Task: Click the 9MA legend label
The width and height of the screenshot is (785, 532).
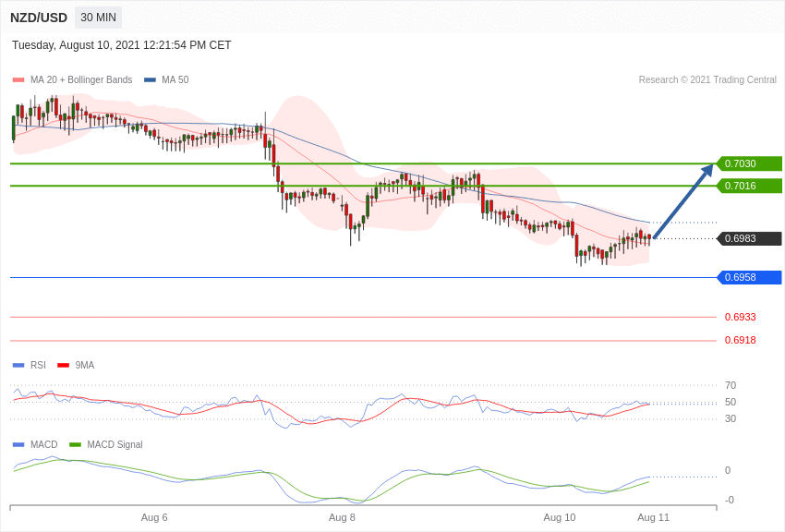Action: point(85,366)
